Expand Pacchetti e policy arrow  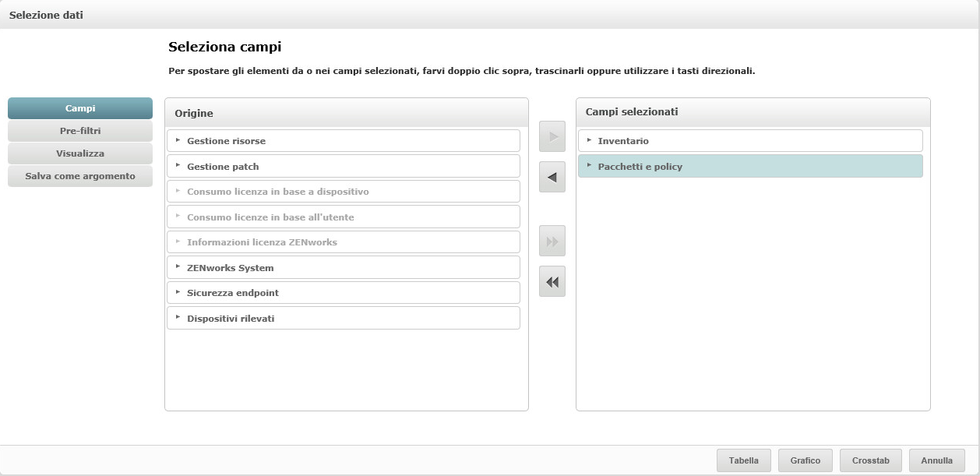589,166
